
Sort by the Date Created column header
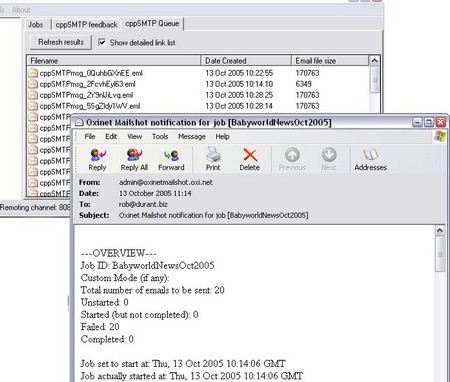click(246, 61)
